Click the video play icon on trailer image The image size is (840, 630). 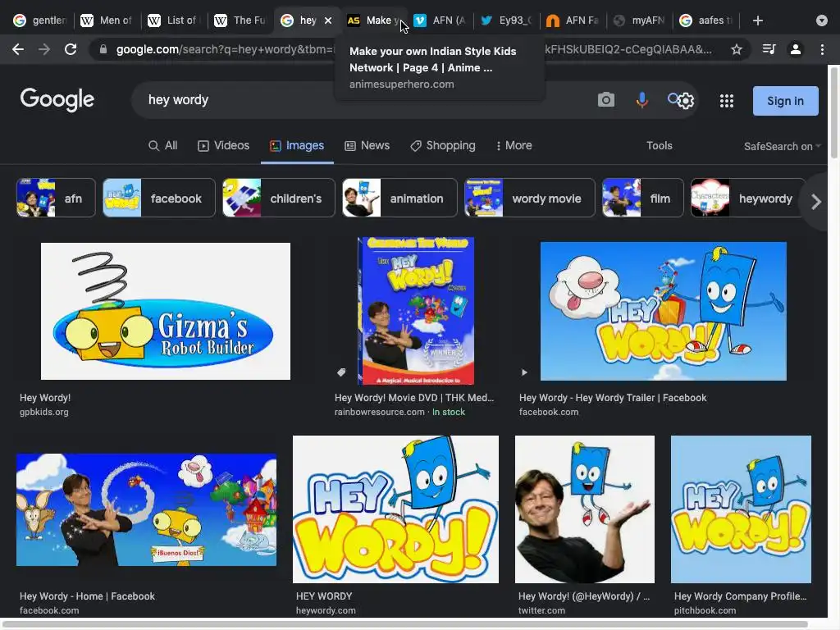point(524,372)
